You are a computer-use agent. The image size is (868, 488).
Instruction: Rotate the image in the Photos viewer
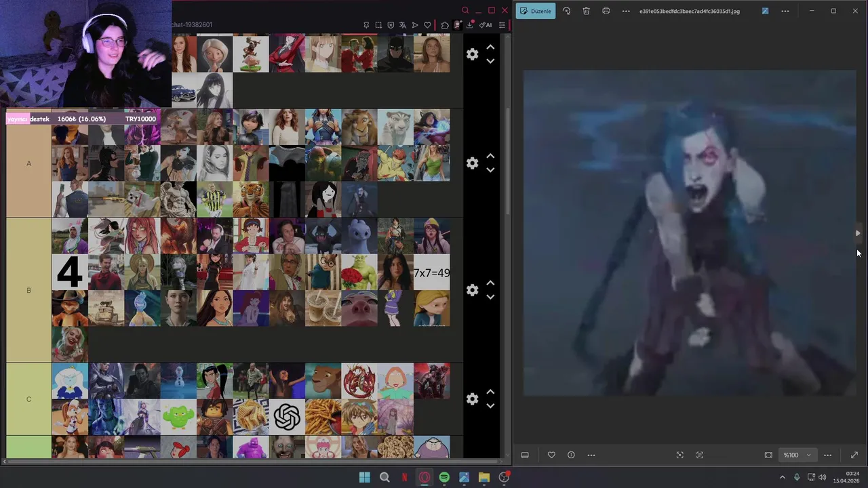coord(567,11)
